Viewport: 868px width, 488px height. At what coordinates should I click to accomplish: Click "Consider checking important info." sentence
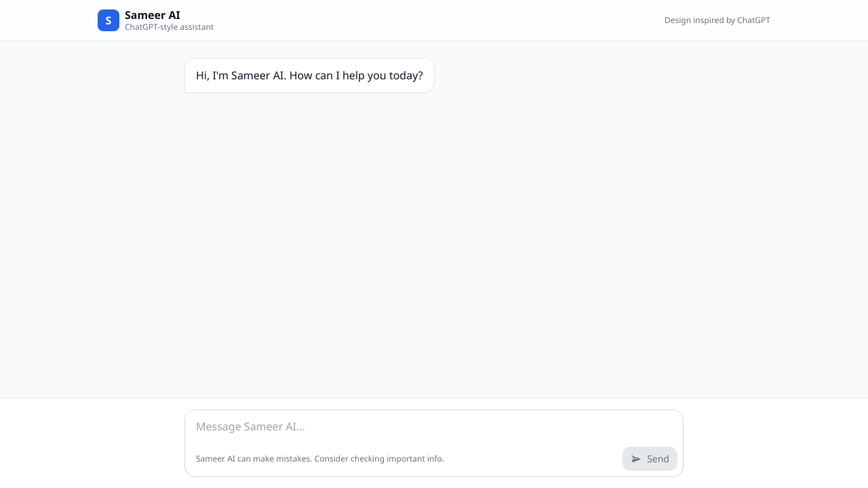click(x=379, y=459)
